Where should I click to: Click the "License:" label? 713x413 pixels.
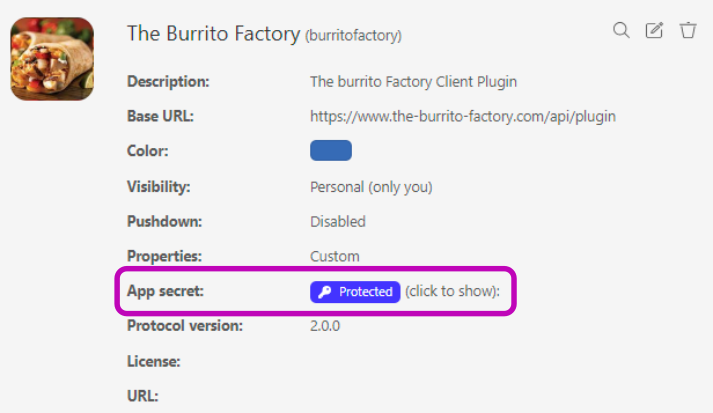tap(154, 360)
